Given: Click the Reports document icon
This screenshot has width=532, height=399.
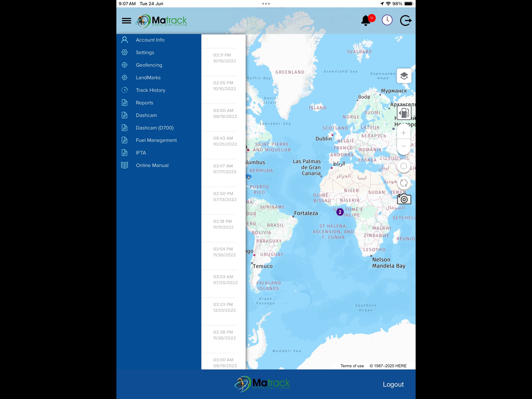Looking at the screenshot, I should pyautogui.click(x=124, y=102).
